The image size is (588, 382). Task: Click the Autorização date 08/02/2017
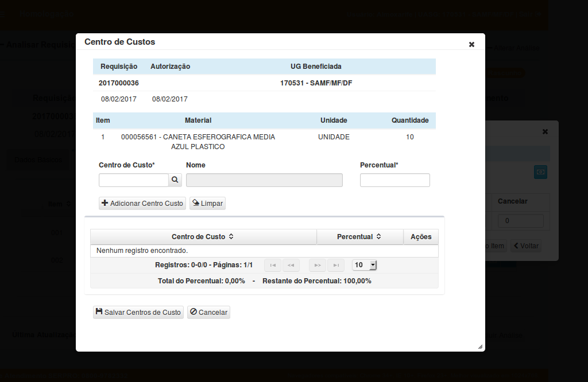point(170,99)
